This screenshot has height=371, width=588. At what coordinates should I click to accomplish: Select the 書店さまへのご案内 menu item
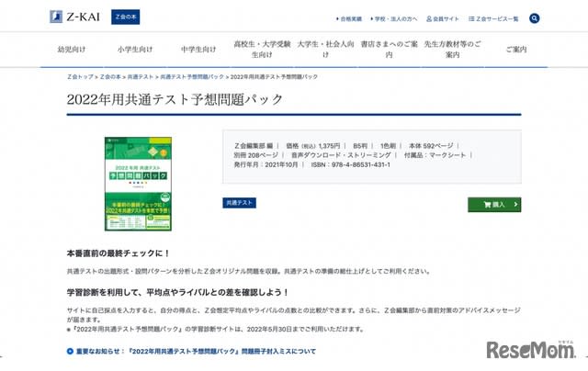click(x=390, y=49)
